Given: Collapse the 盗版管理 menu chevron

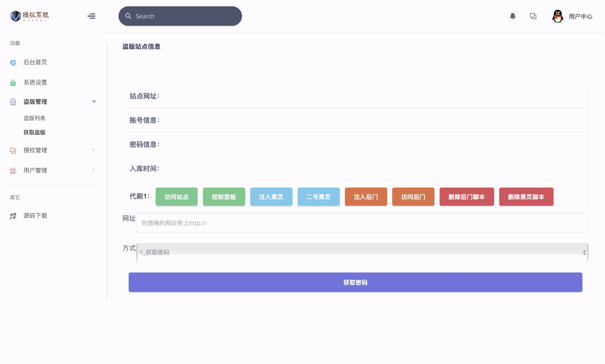Looking at the screenshot, I should 94,101.
